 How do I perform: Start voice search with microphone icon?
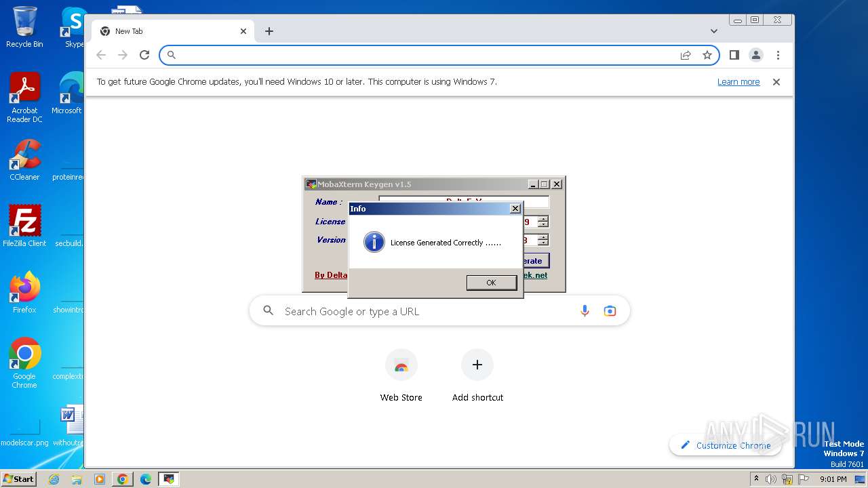(x=585, y=311)
